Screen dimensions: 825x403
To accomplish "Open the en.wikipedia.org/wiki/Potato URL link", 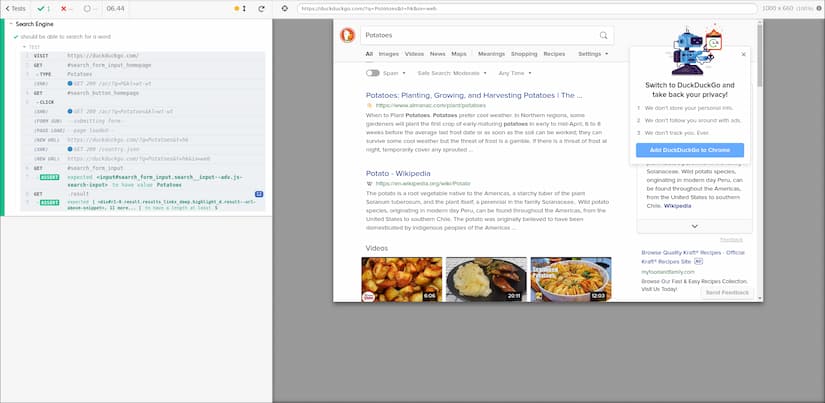I will pyautogui.click(x=423, y=184).
